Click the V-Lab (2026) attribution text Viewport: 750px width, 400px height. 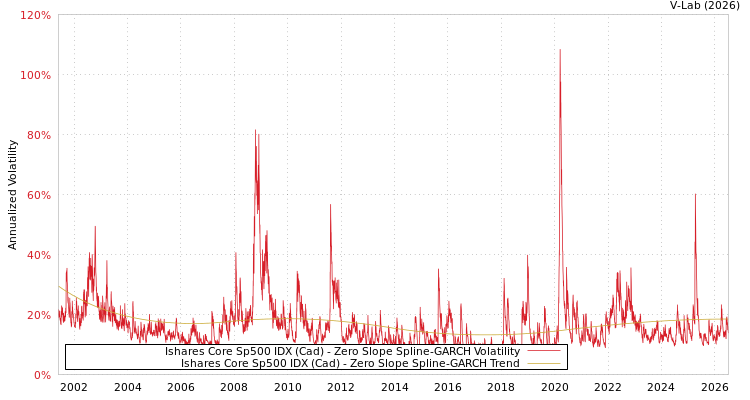(704, 5)
